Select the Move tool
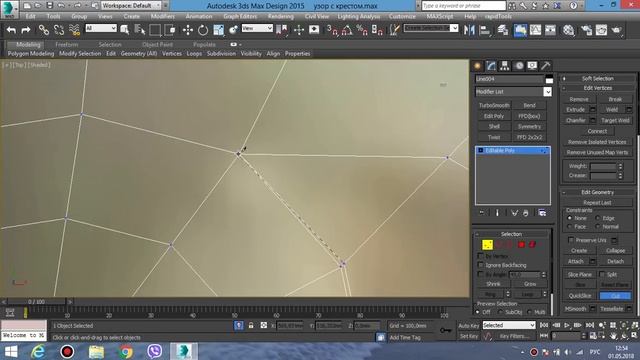Image resolution: width=640 pixels, height=360 pixels. point(188,30)
